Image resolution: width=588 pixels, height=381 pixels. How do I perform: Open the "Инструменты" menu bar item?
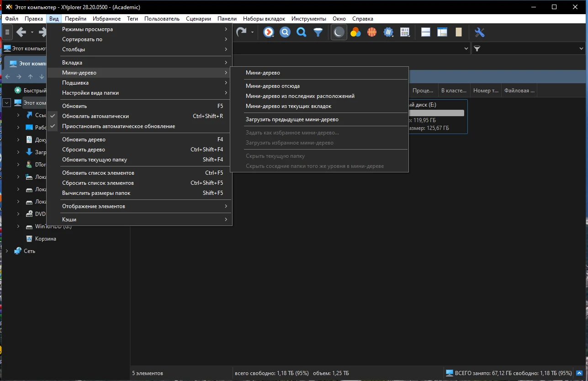(309, 19)
